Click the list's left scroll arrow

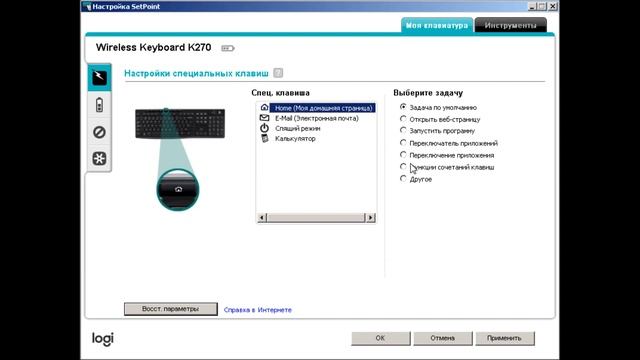pos(262,218)
